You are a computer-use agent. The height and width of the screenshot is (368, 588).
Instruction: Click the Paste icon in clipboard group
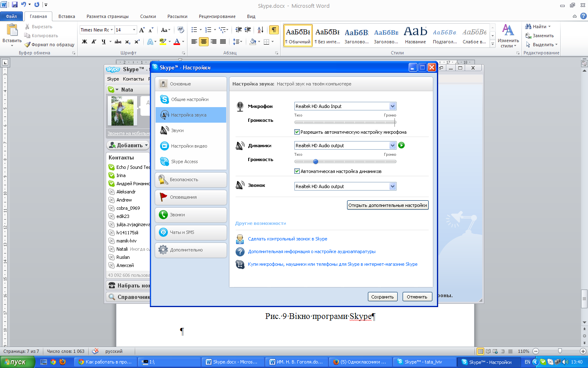[12, 30]
